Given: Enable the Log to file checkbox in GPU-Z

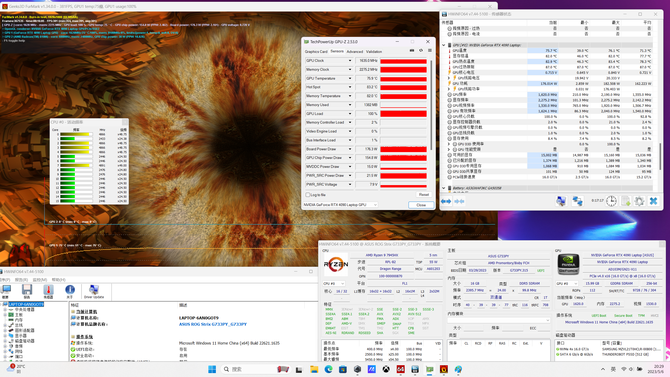Looking at the screenshot, I should click(308, 195).
